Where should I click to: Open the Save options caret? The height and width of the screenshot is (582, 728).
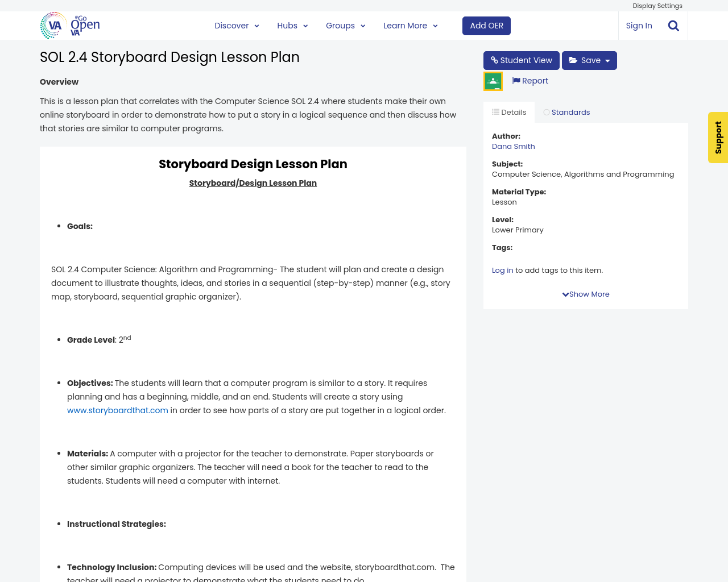tap(606, 59)
